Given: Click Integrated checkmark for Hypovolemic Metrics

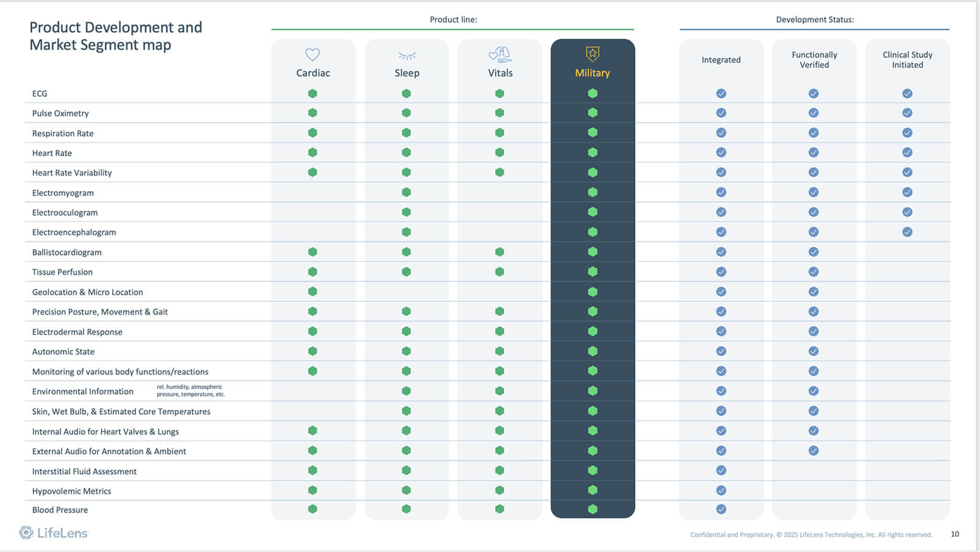Looking at the screenshot, I should [721, 490].
